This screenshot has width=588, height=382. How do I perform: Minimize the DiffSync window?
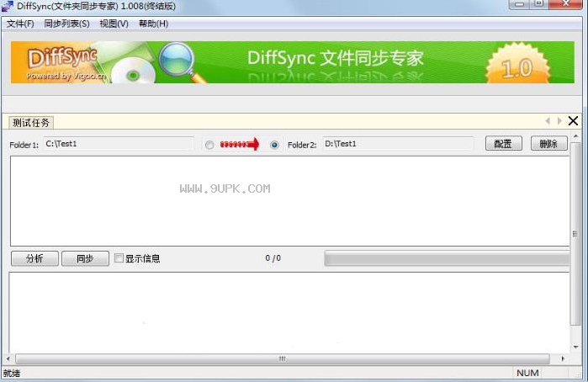pos(519,3)
